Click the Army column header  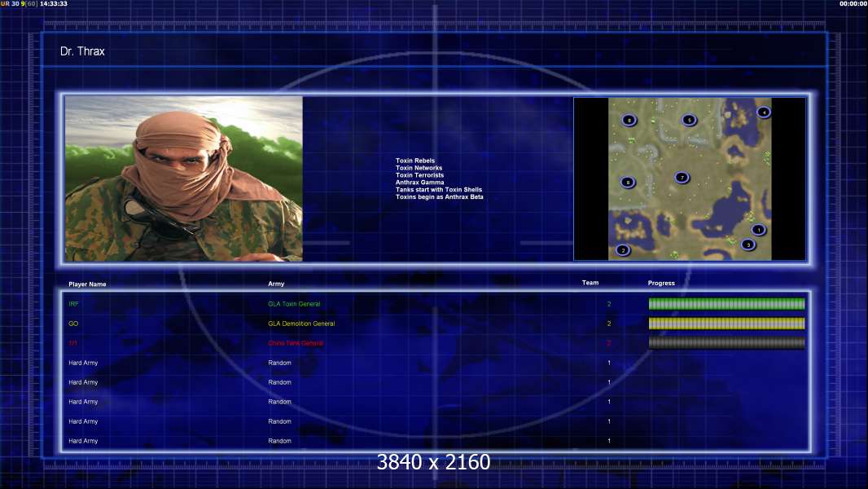click(x=276, y=284)
